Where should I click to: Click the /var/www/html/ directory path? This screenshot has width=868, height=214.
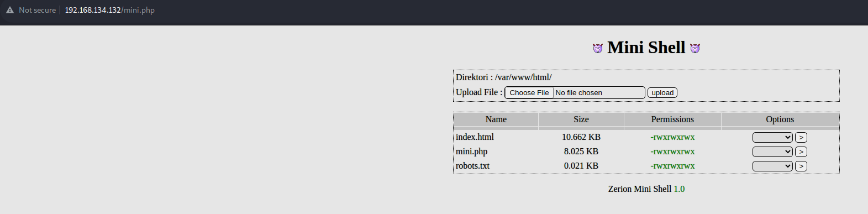pyautogui.click(x=523, y=77)
